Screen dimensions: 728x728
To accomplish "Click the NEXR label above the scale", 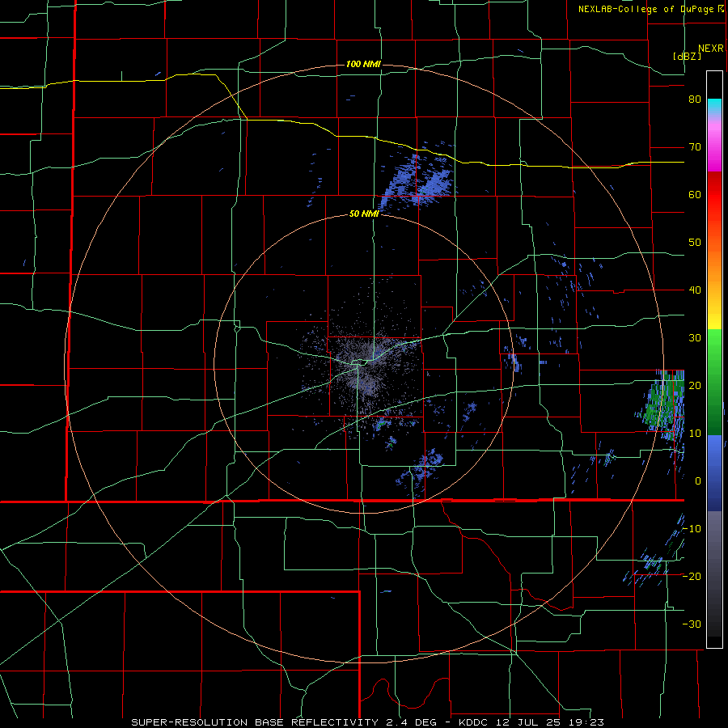I will tap(711, 49).
